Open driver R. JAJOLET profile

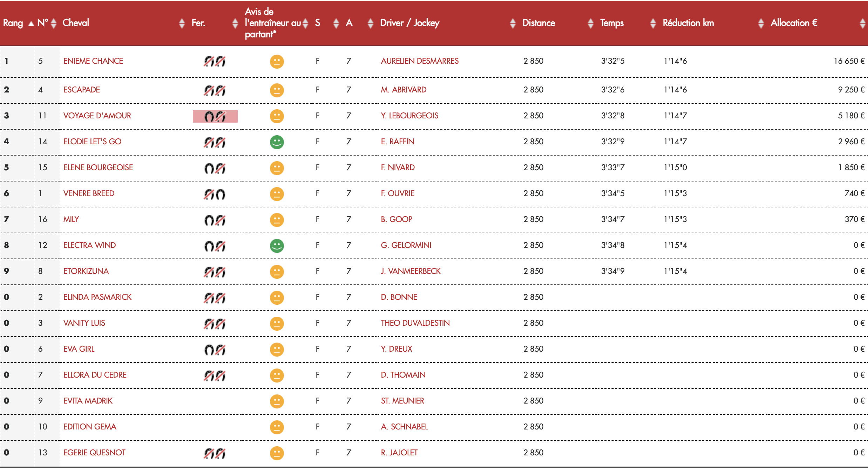click(x=399, y=453)
